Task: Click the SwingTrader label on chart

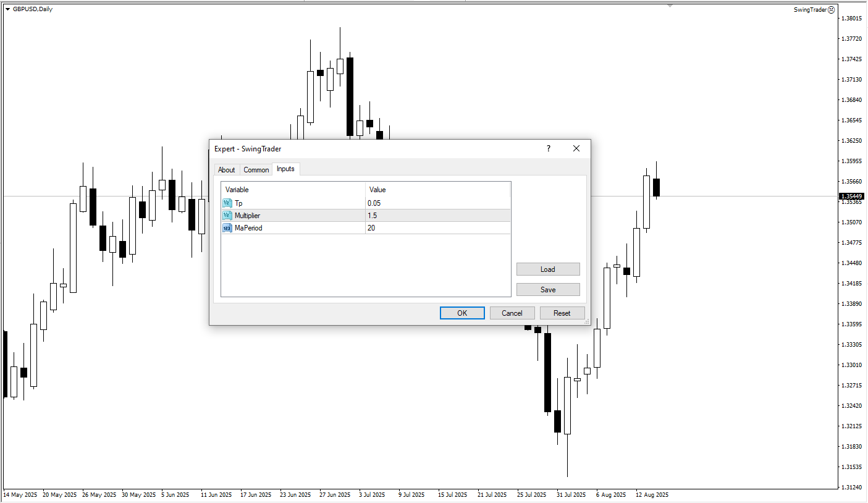Action: [810, 9]
